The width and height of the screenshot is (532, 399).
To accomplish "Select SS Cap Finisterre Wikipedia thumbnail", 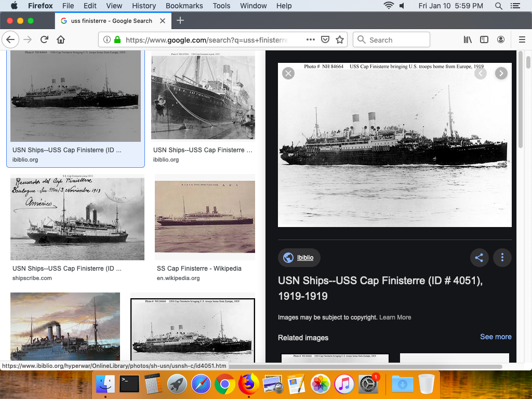I will [x=205, y=217].
